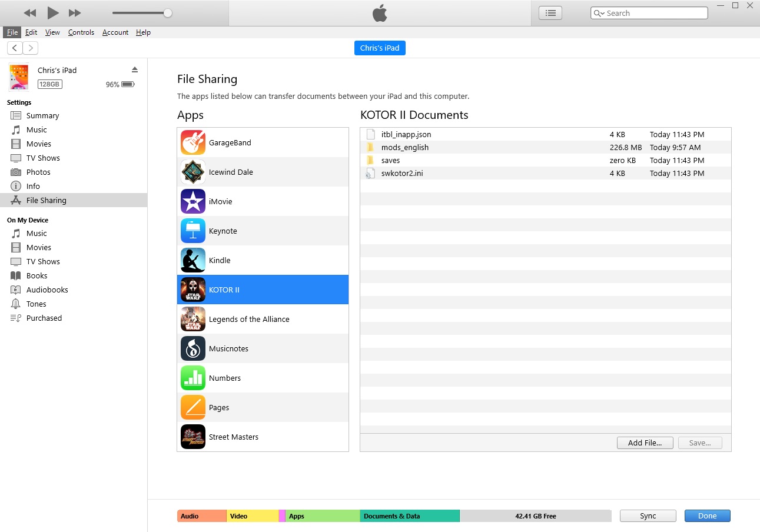Image resolution: width=760 pixels, height=532 pixels.
Task: Select the Kindle app icon
Action: pos(193,260)
